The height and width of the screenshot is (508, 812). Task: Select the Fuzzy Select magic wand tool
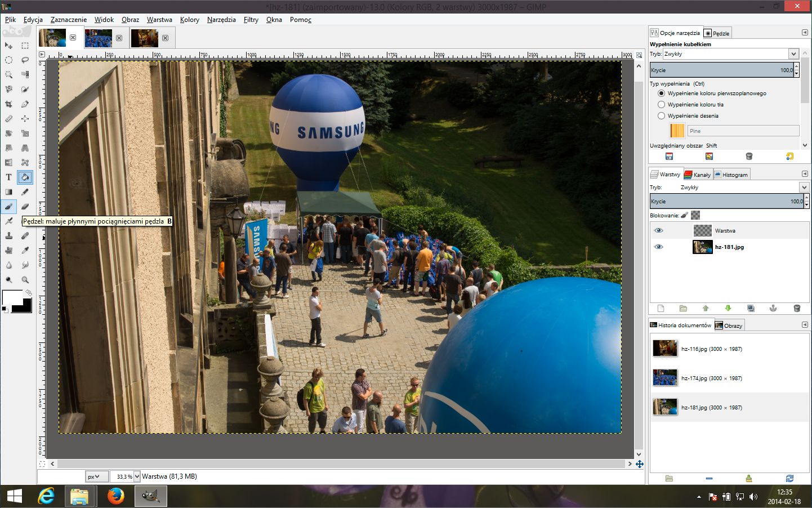[9, 75]
